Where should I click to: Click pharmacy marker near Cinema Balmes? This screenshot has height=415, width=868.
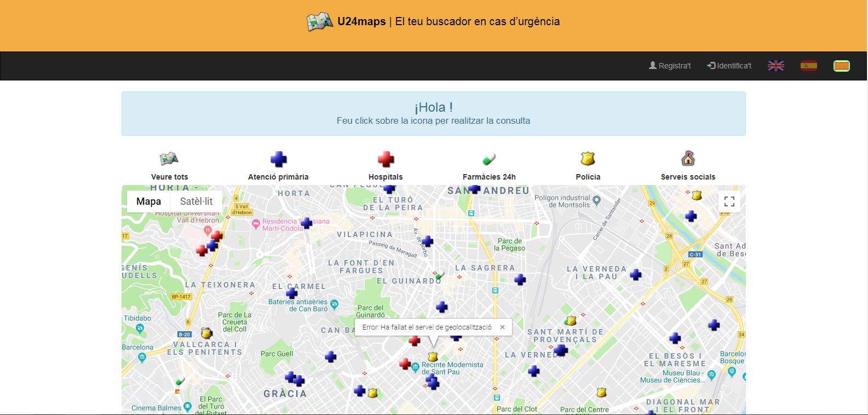pyautogui.click(x=180, y=381)
